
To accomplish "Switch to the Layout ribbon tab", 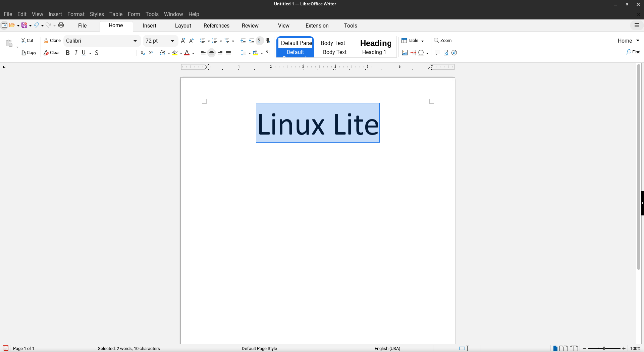I will click(183, 26).
